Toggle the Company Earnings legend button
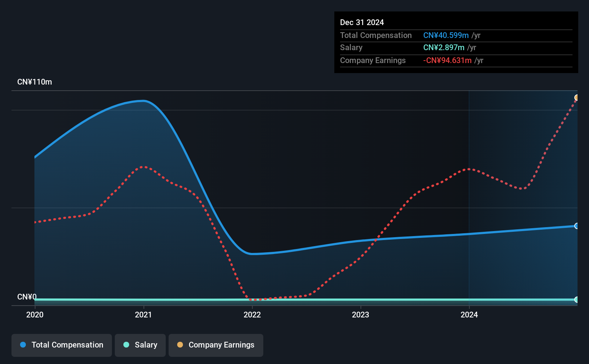Image resolution: width=589 pixels, height=364 pixels. tap(216, 345)
